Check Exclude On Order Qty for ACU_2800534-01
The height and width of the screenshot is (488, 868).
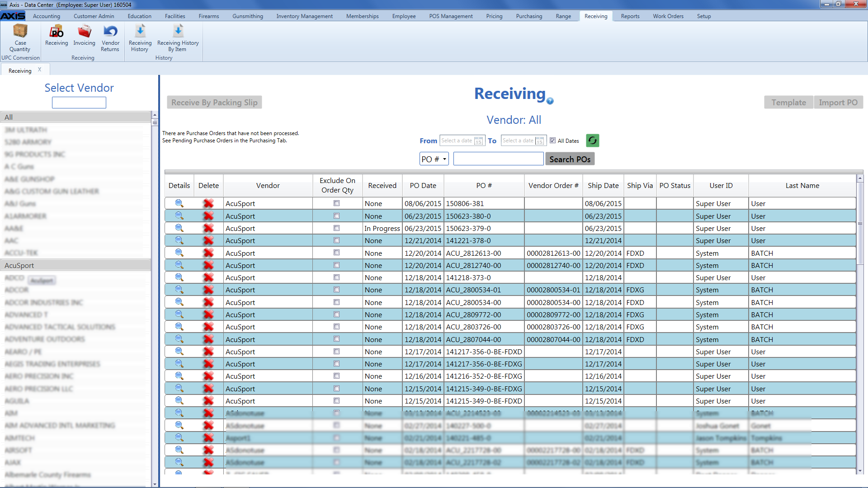(x=336, y=290)
